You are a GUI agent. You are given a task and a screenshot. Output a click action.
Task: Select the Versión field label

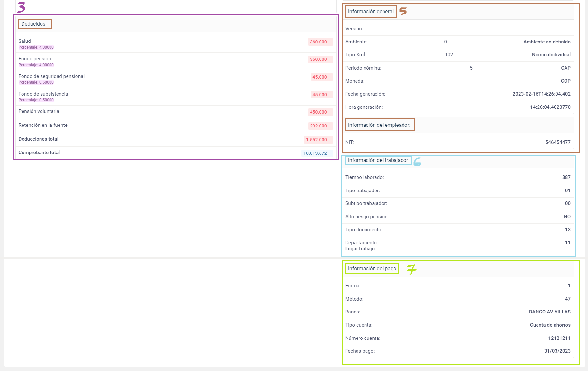[354, 29]
